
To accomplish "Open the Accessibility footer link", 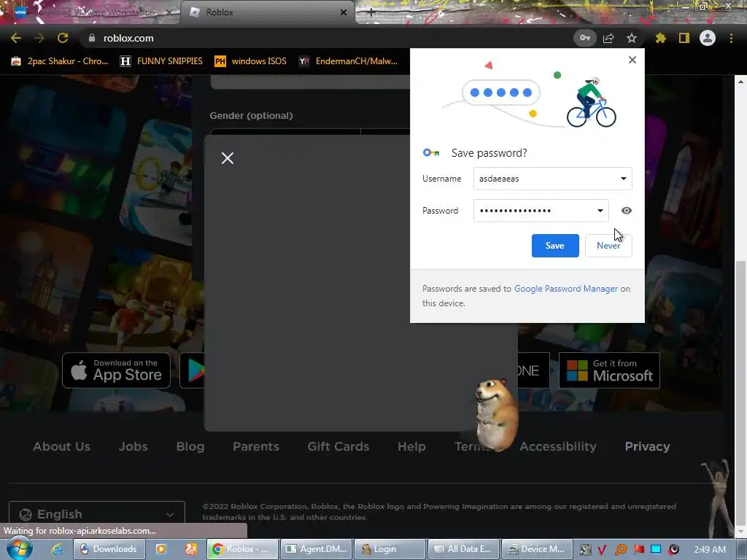I will tap(558, 446).
